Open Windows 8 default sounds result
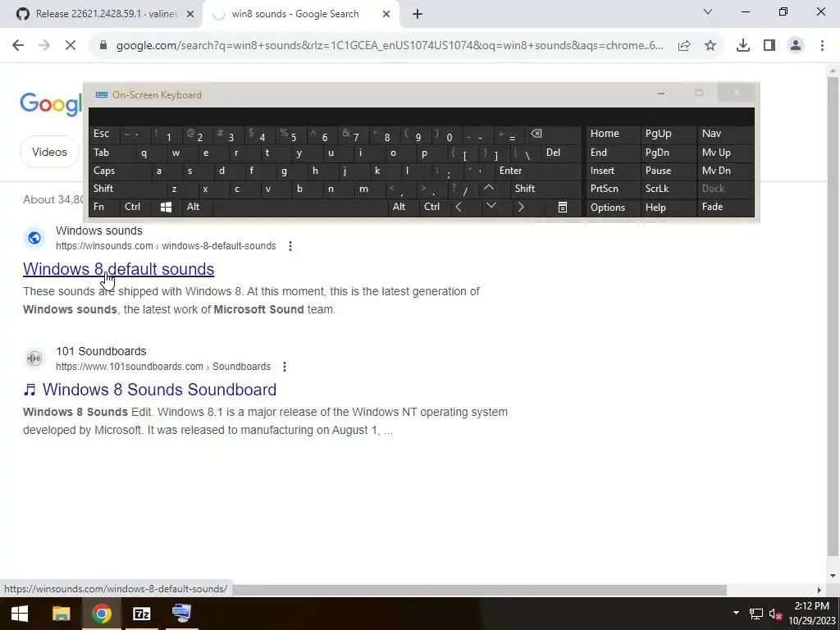 pos(118,269)
